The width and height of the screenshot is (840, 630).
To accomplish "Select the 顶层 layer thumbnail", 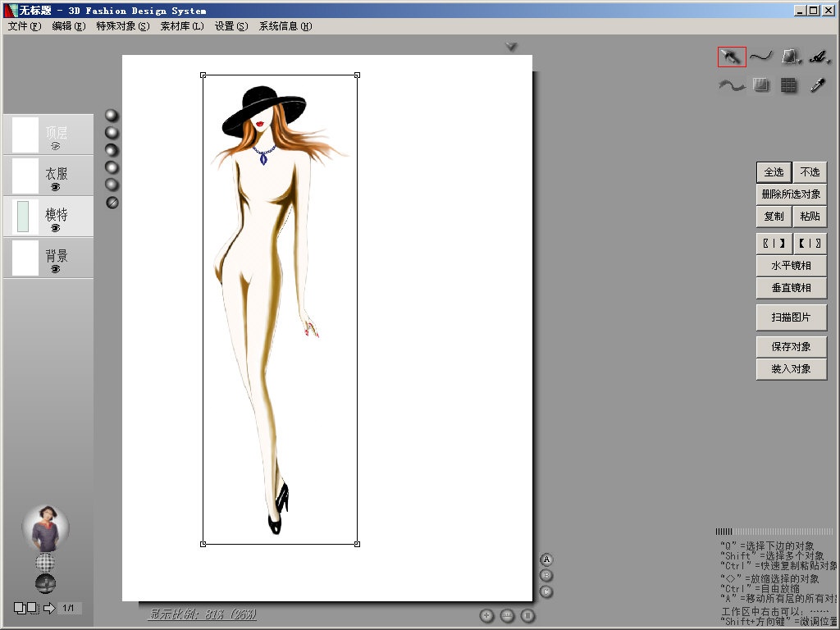I will point(25,135).
